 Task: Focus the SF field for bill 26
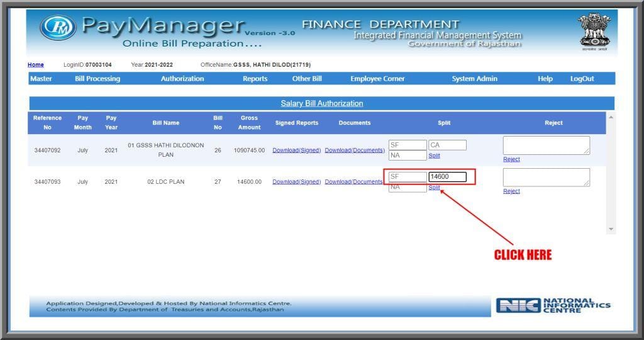tap(408, 145)
